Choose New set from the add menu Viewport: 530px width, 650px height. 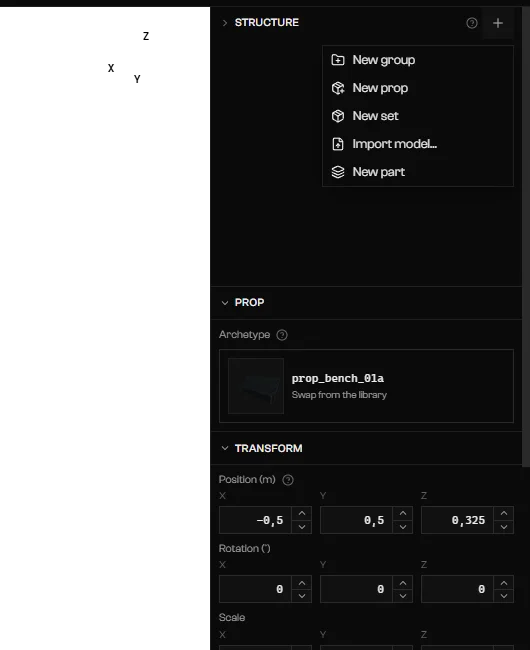pyautogui.click(x=418, y=116)
